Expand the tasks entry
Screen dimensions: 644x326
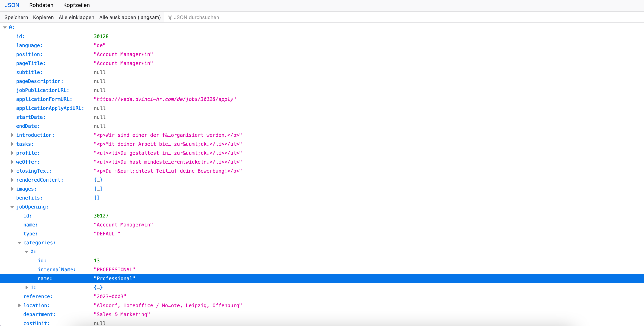pyautogui.click(x=12, y=144)
